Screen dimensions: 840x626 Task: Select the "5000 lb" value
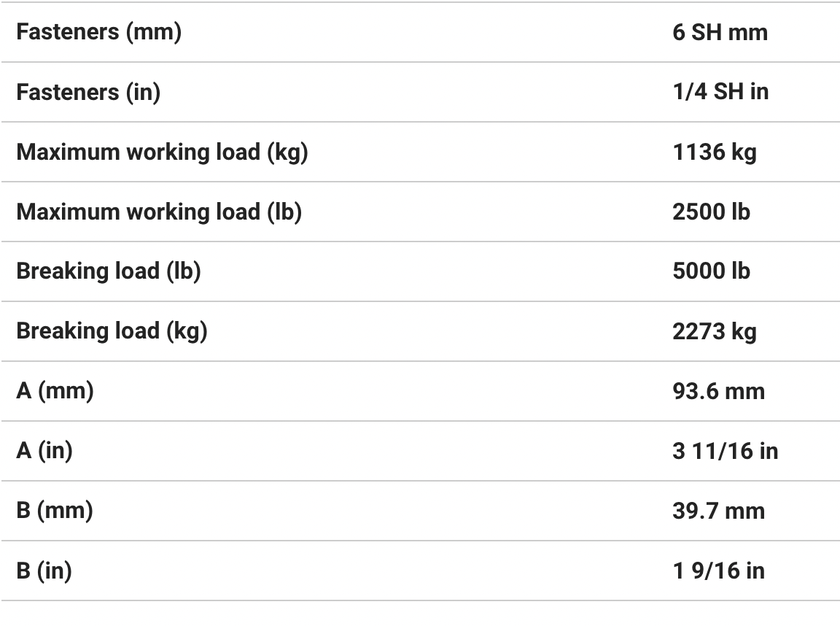[x=711, y=271]
